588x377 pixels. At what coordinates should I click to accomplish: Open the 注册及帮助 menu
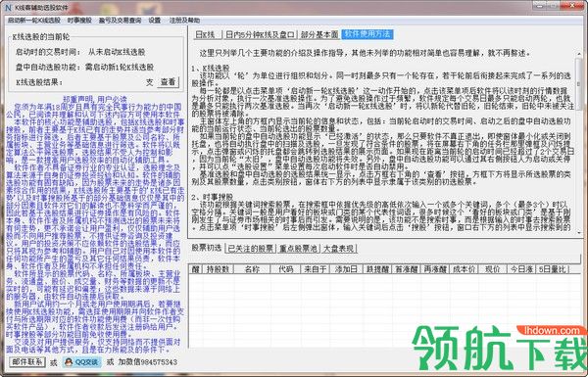click(x=184, y=21)
